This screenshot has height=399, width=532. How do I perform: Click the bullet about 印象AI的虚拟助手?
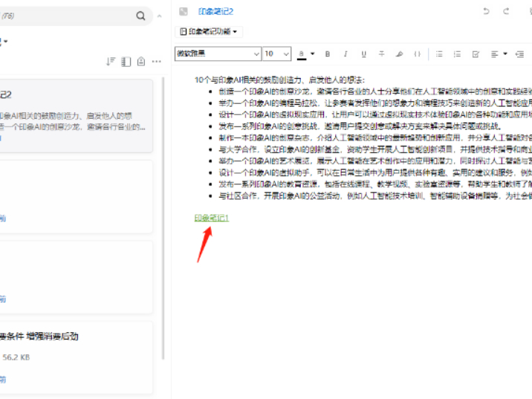pyautogui.click(x=375, y=172)
